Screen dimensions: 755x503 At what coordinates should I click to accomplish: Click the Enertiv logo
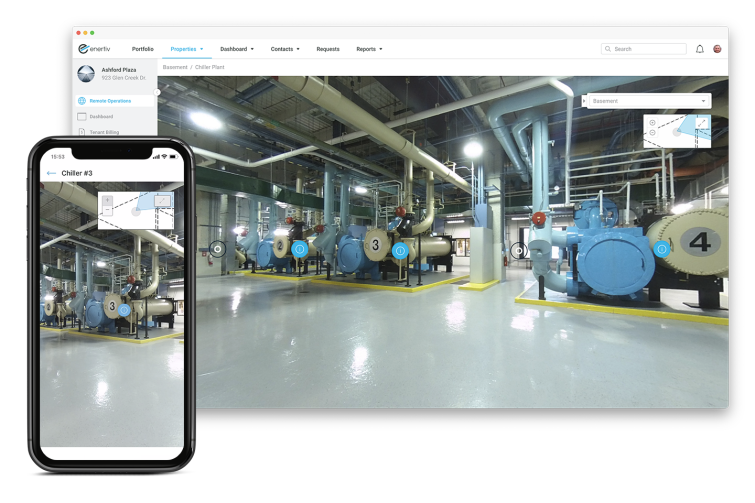(x=97, y=49)
